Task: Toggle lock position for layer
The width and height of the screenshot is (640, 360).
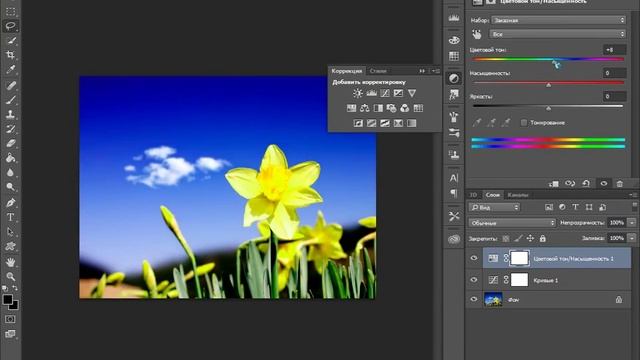Action: [x=530, y=238]
